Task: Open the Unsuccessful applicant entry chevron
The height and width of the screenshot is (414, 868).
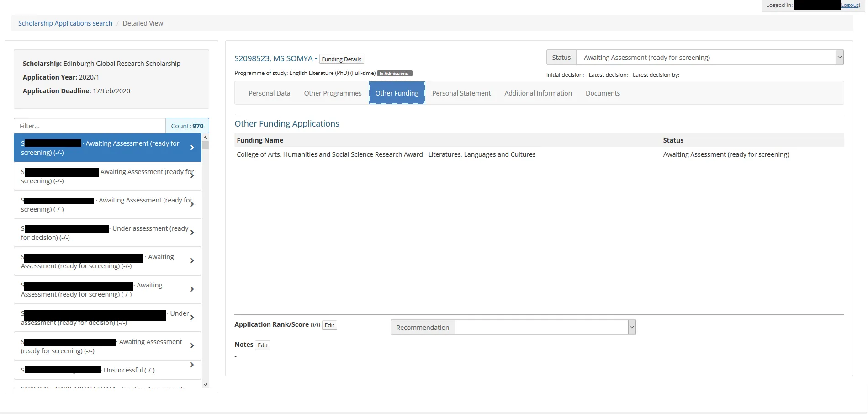Action: pyautogui.click(x=192, y=365)
